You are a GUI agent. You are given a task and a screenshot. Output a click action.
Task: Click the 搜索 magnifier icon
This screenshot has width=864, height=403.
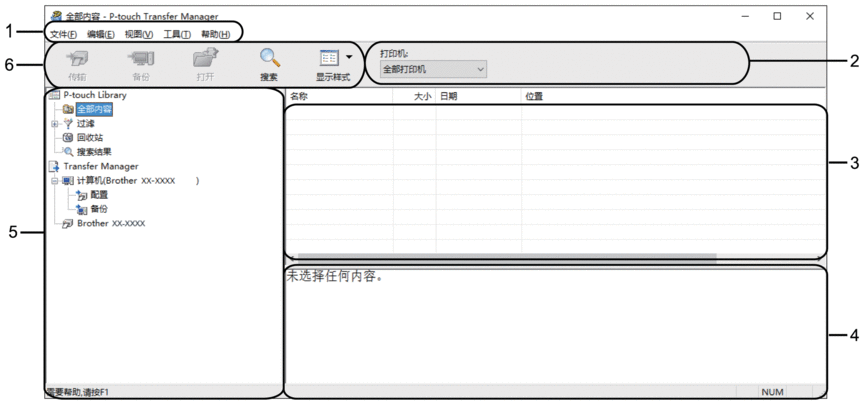(x=269, y=58)
